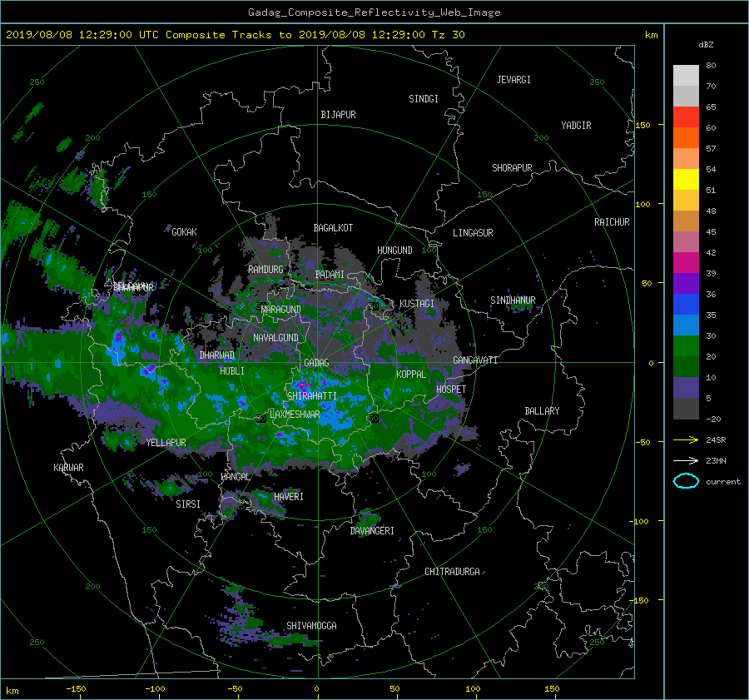Click the yellow 54 dBZ legend swatch

pos(686,179)
